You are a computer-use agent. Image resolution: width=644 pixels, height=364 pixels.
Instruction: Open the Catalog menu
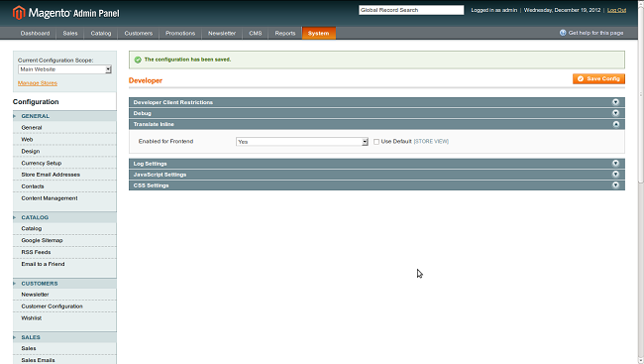101,33
